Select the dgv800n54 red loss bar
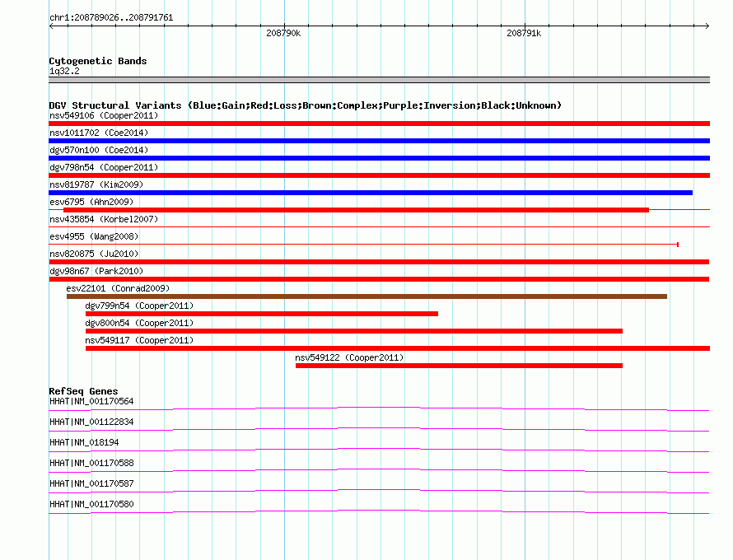The image size is (733, 560). click(x=354, y=331)
